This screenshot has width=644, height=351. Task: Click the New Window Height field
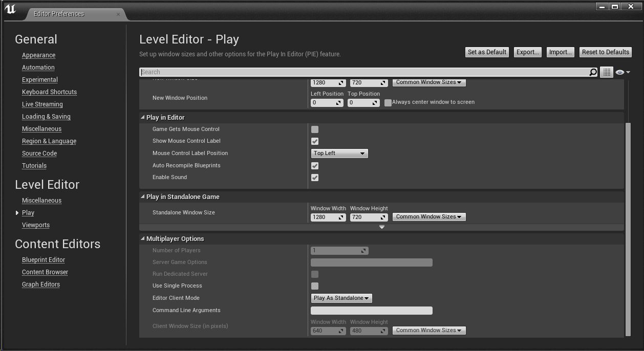coord(369,82)
